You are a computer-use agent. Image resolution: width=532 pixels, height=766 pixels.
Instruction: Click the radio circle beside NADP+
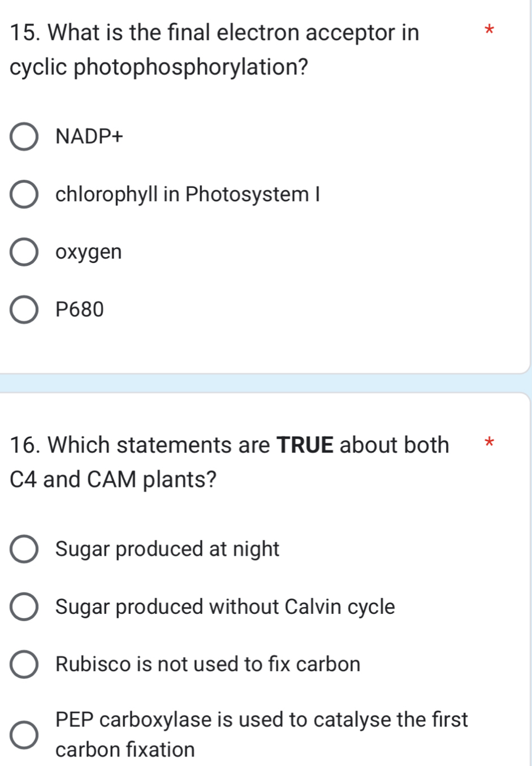click(x=24, y=137)
